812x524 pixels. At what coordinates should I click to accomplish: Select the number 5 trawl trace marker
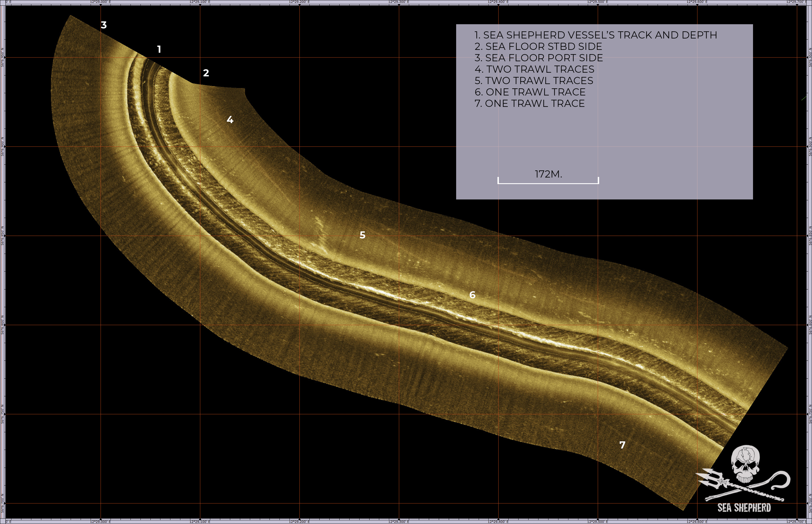click(363, 235)
